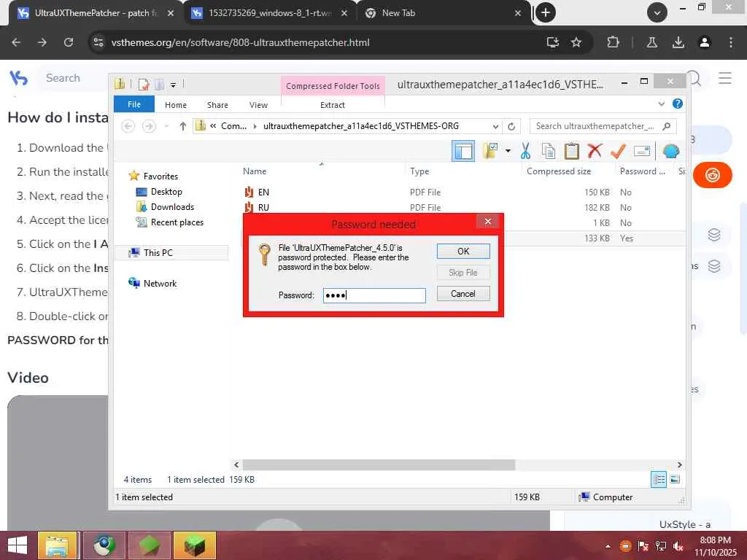
Task: Sort by the Compressed size column header
Action: [x=558, y=171]
